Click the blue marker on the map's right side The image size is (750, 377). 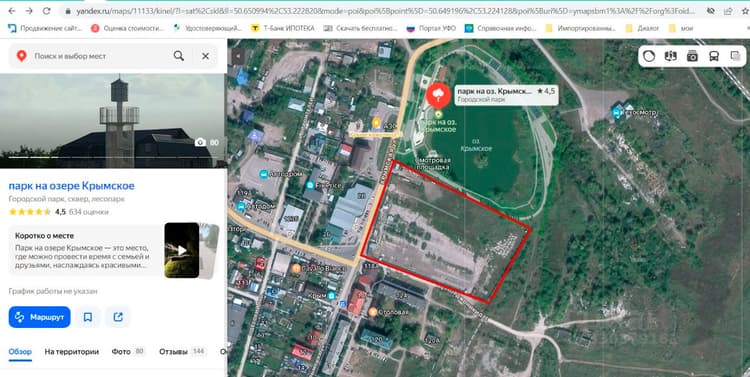coord(617,113)
